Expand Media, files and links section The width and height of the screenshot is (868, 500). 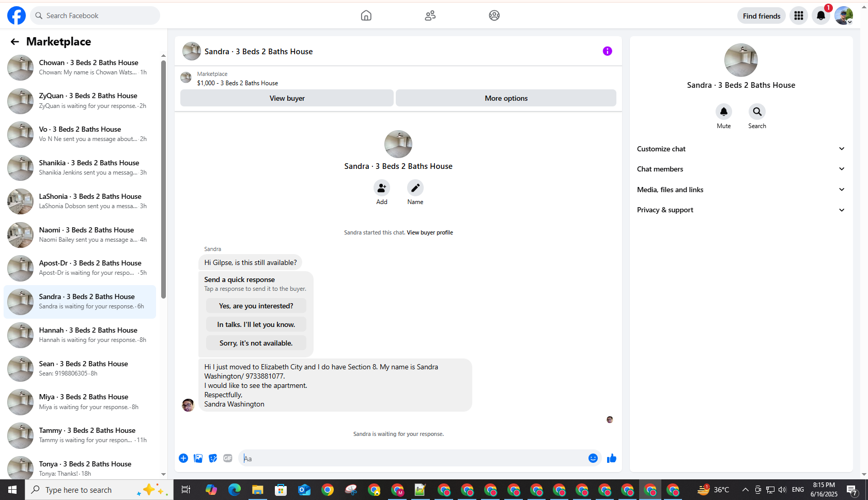(x=741, y=190)
